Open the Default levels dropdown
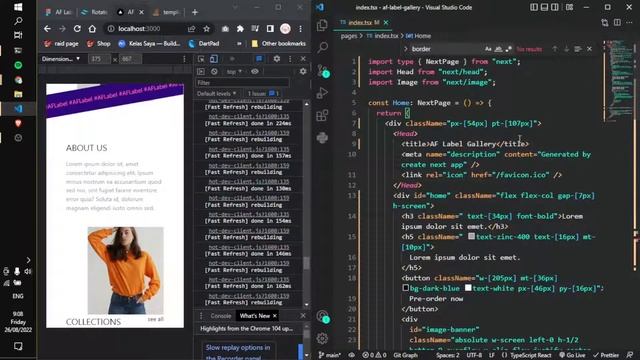Screen dimensions: 640x360 tap(217, 93)
